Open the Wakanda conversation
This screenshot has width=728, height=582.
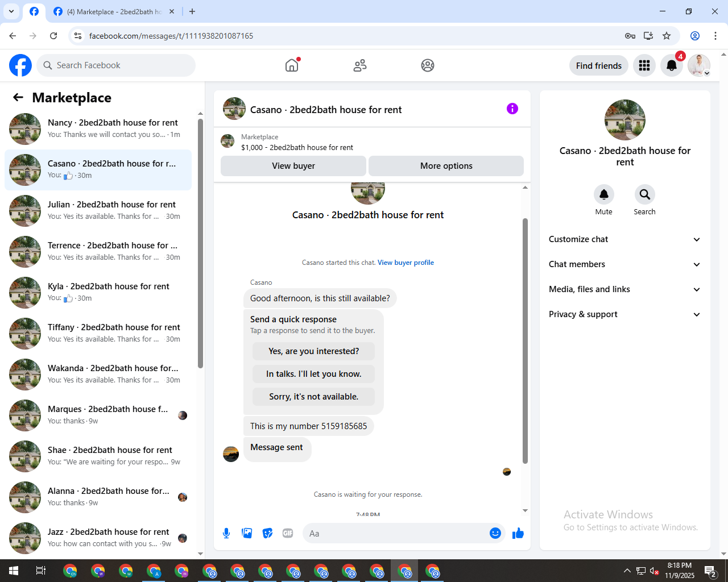(98, 375)
